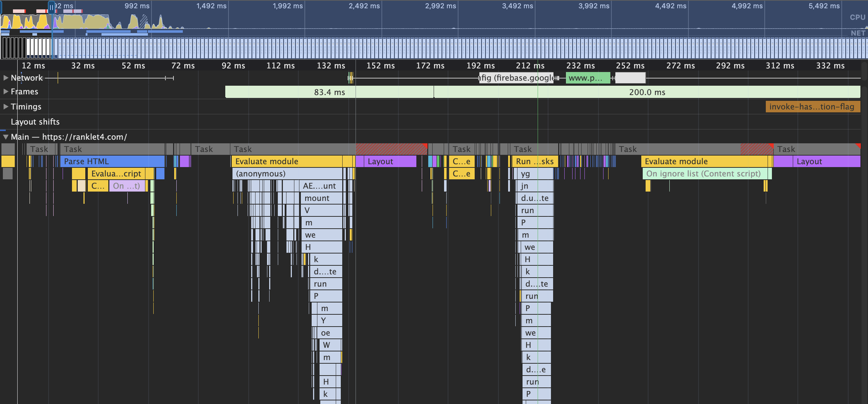Click the Layout shifts track label

pyautogui.click(x=35, y=122)
